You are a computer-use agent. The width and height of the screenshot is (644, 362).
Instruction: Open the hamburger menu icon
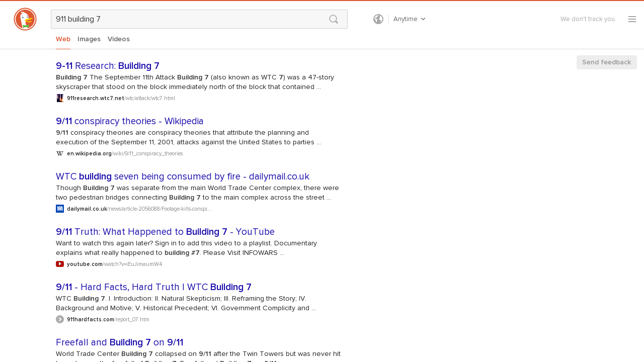(632, 19)
